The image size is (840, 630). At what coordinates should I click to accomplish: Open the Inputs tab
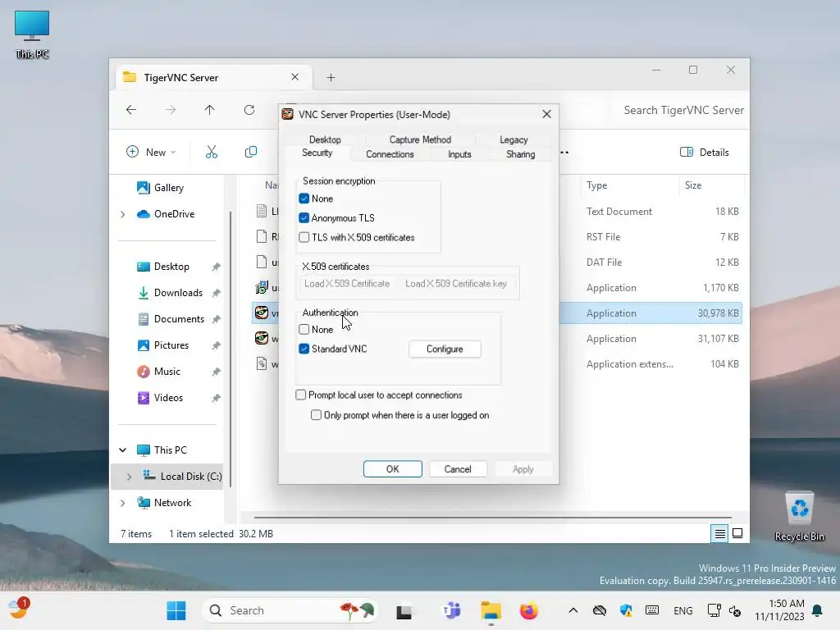(459, 154)
